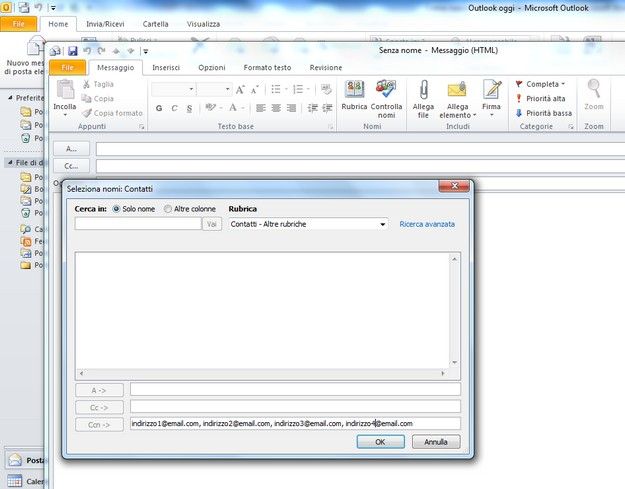Image resolution: width=625 pixels, height=489 pixels.
Task: Click Controlla nomi icon
Action: (386, 92)
